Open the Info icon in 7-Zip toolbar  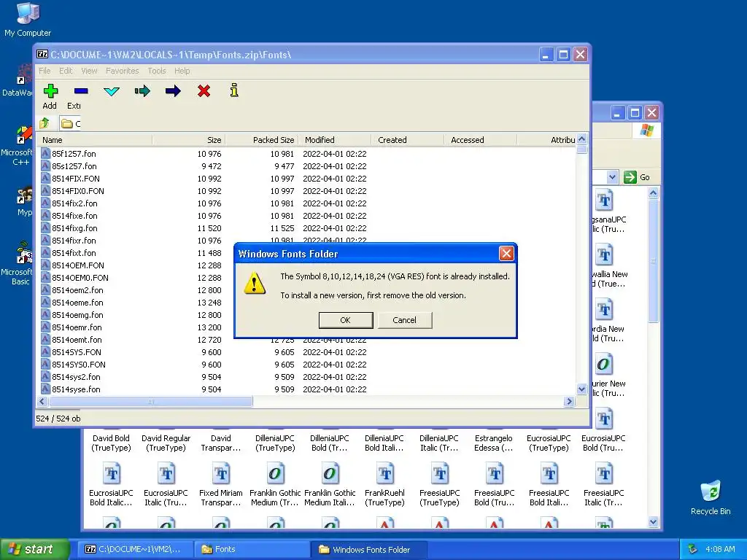click(234, 90)
